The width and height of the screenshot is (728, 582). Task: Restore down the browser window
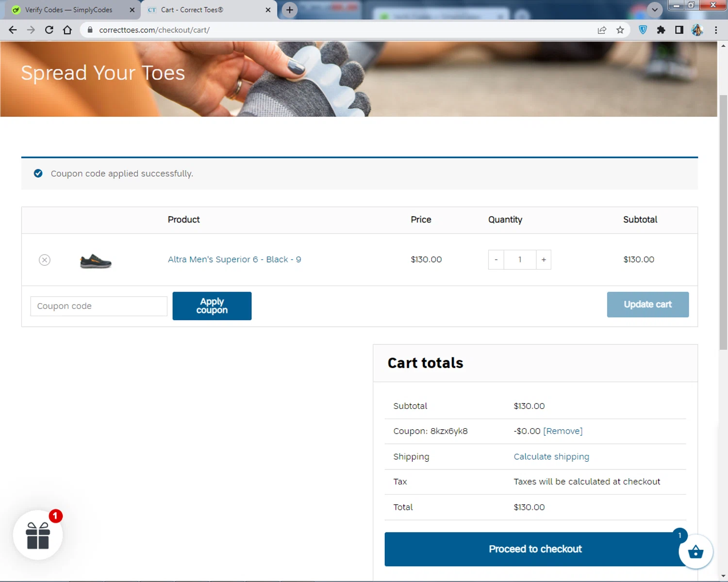tap(691, 5)
